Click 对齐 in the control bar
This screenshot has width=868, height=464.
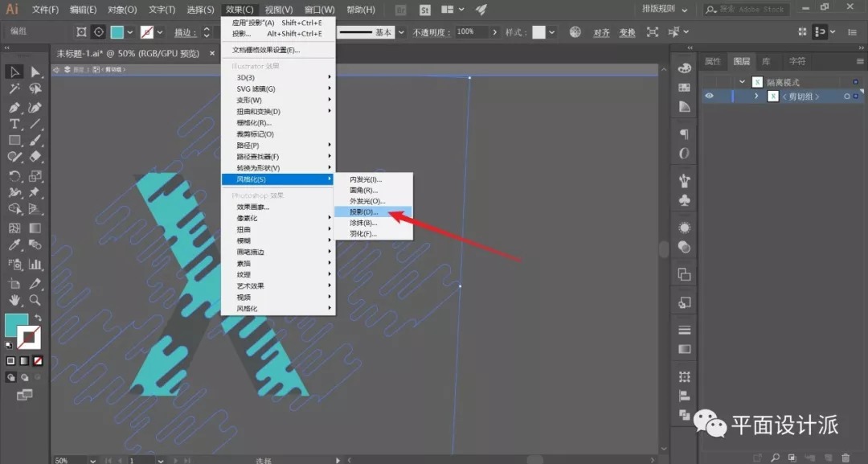pos(602,33)
